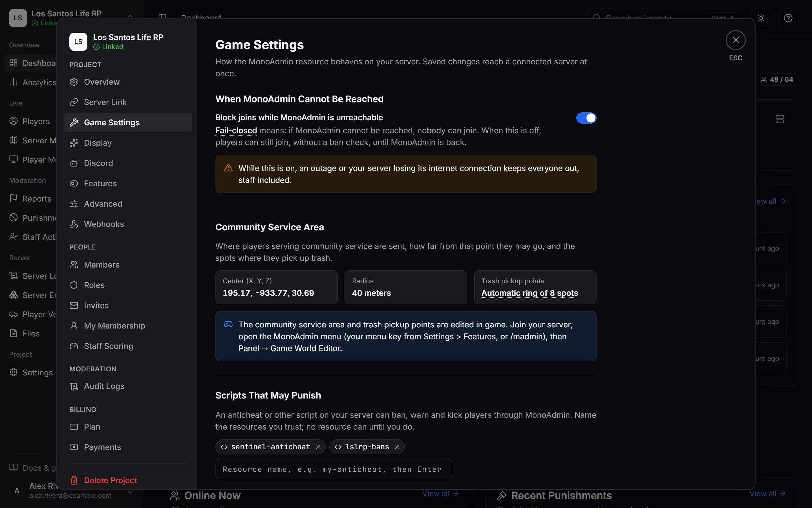Click the Radius 40 meters card
This screenshot has width=812, height=508.
406,287
